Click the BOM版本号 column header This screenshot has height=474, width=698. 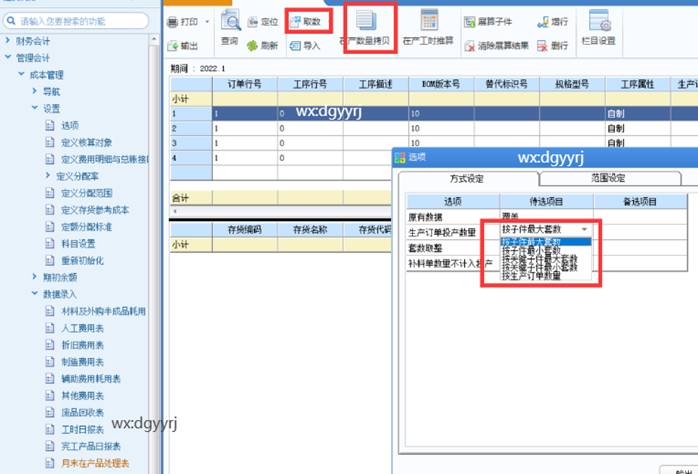pos(441,84)
